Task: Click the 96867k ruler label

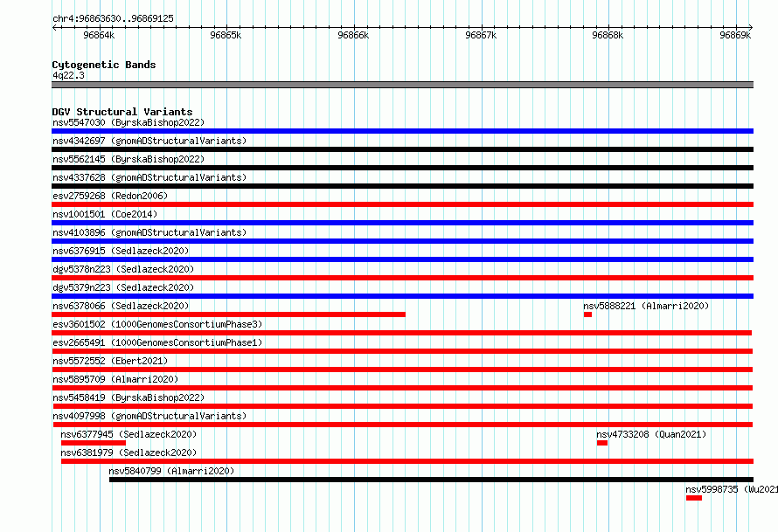Action: coord(481,35)
